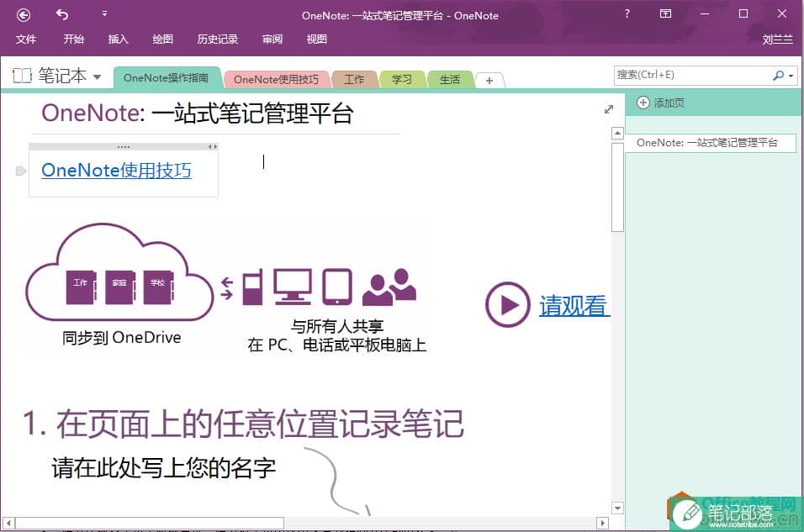Switch to 工作 section tab
The width and height of the screenshot is (804, 532).
pyautogui.click(x=354, y=80)
